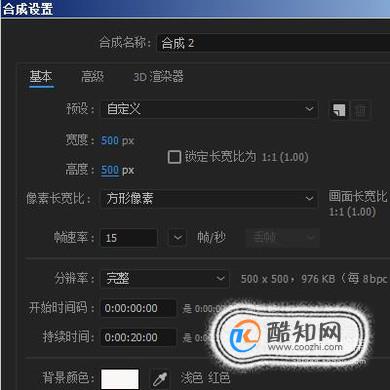Click the 持续时间 0:00:20:00 field
This screenshot has width=390, height=390.
click(x=138, y=337)
